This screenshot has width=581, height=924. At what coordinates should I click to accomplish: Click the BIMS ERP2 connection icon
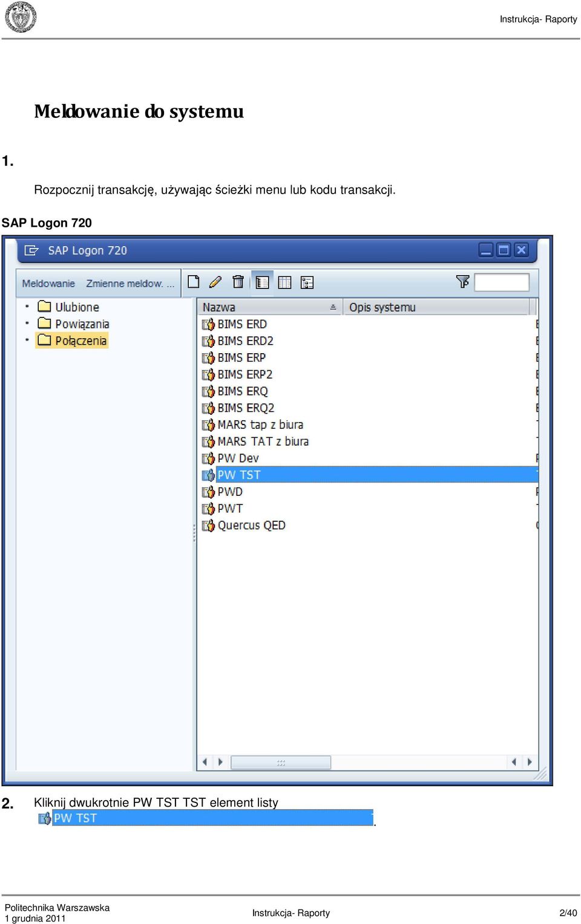208,375
